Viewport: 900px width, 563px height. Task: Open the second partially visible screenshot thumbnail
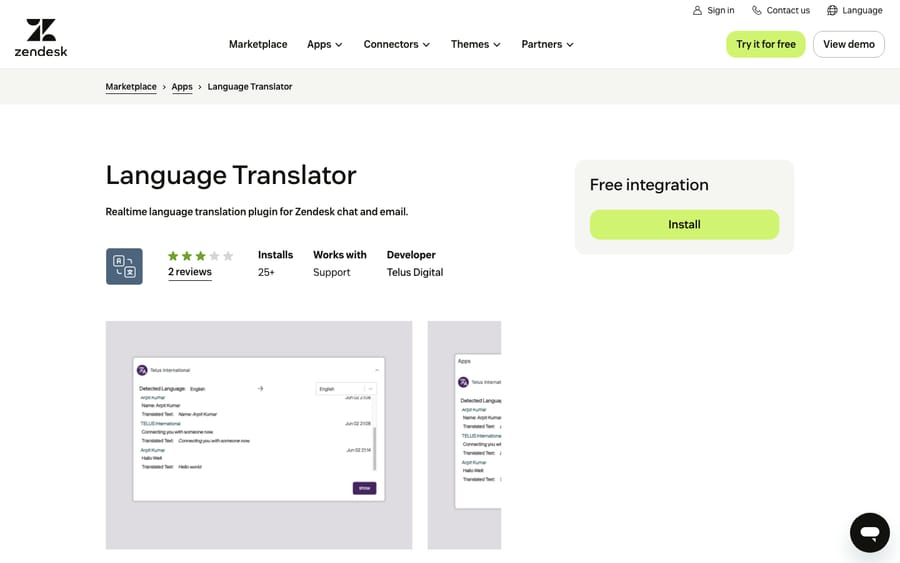464,435
